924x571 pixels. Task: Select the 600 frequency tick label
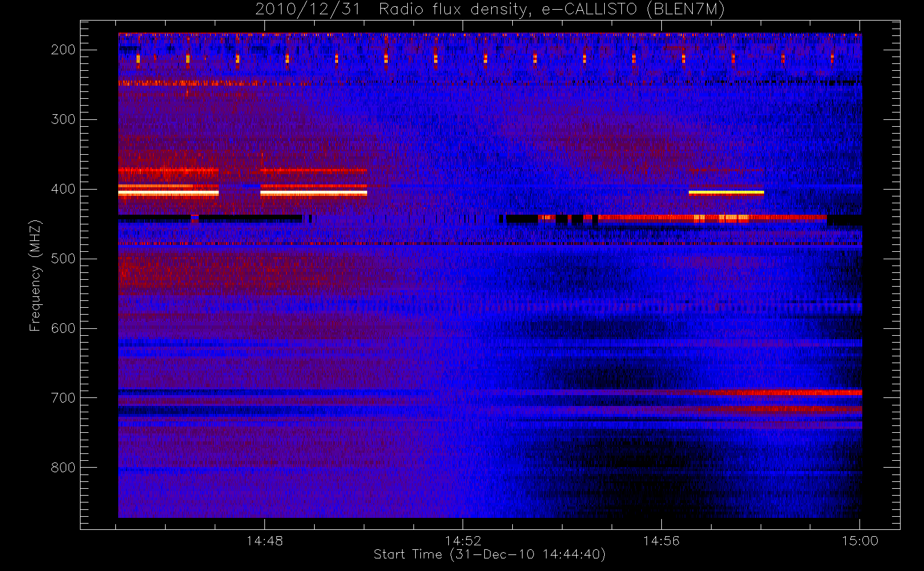(63, 328)
